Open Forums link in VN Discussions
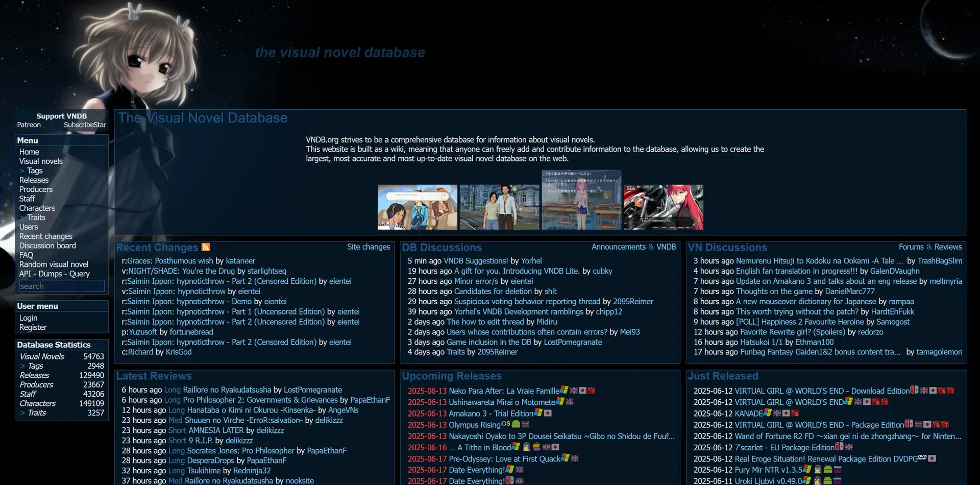 tap(911, 247)
